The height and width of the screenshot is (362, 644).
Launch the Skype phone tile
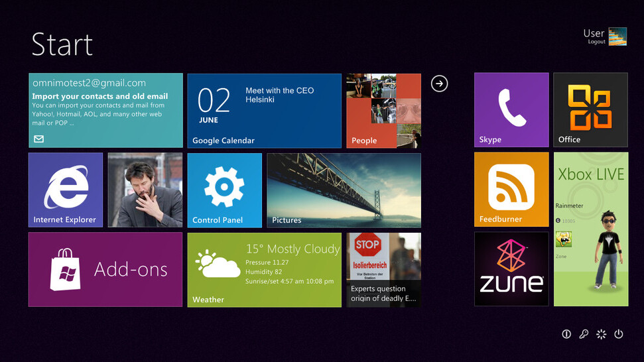tap(511, 110)
